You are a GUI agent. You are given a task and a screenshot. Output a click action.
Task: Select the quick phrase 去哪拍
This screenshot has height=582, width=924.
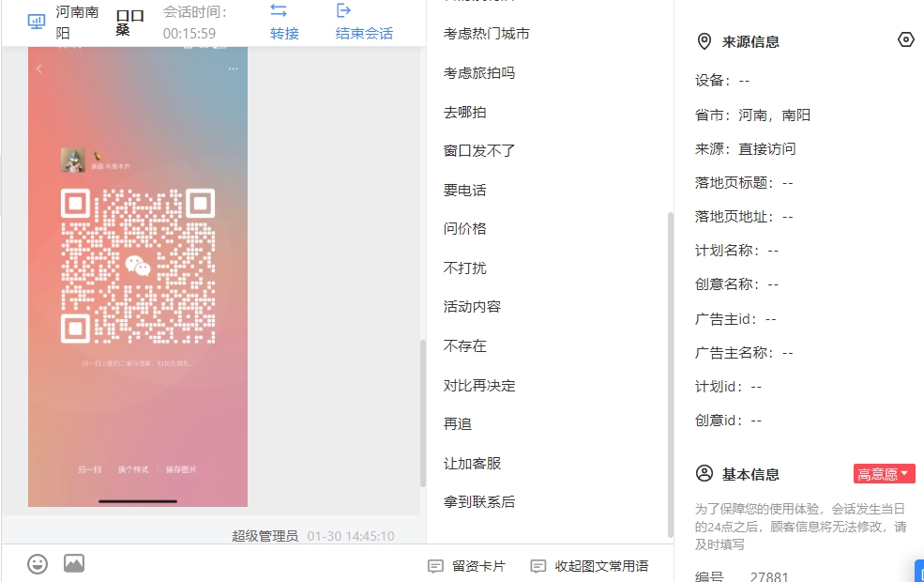[465, 113]
